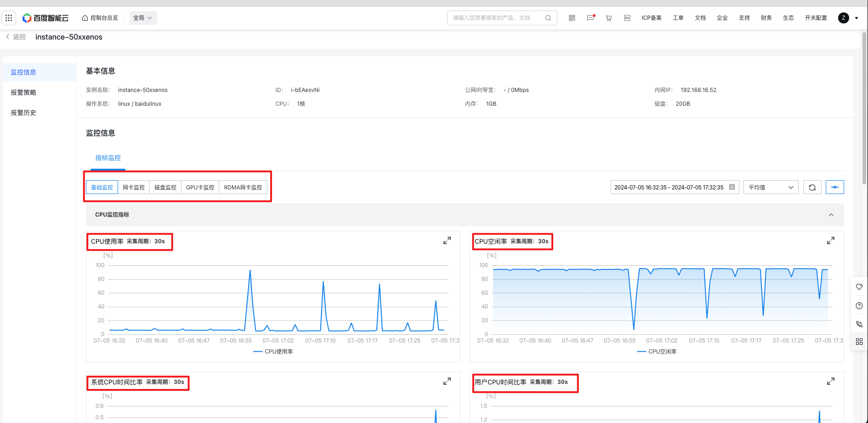The width and height of the screenshot is (868, 423).
Task: Select the 网卡监控 tab
Action: click(x=134, y=187)
